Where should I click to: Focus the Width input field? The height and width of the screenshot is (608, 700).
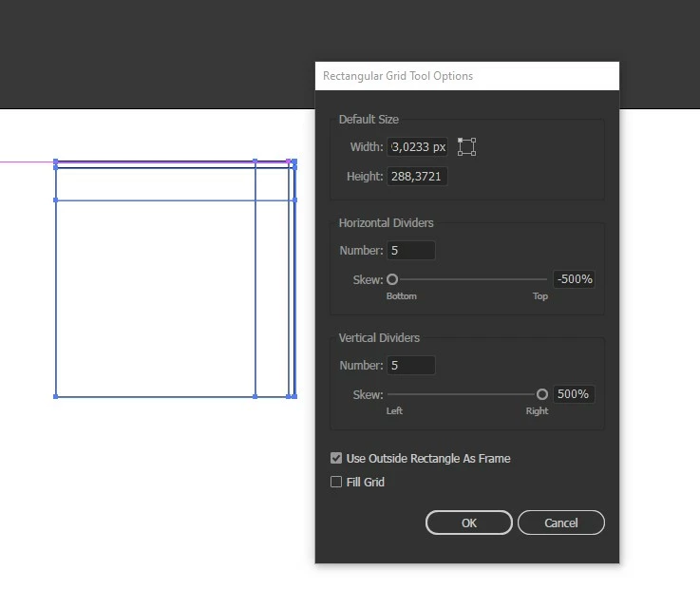pos(417,147)
